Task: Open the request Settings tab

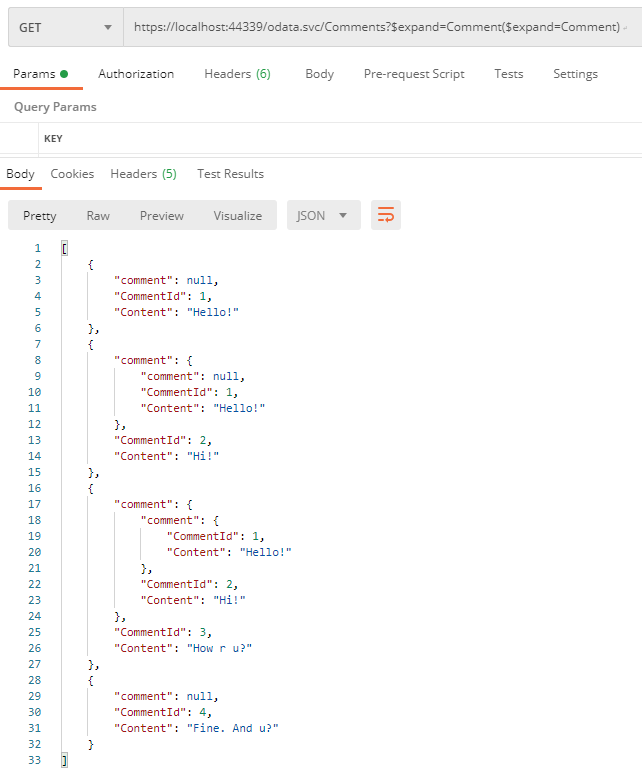Action: pyautogui.click(x=575, y=74)
